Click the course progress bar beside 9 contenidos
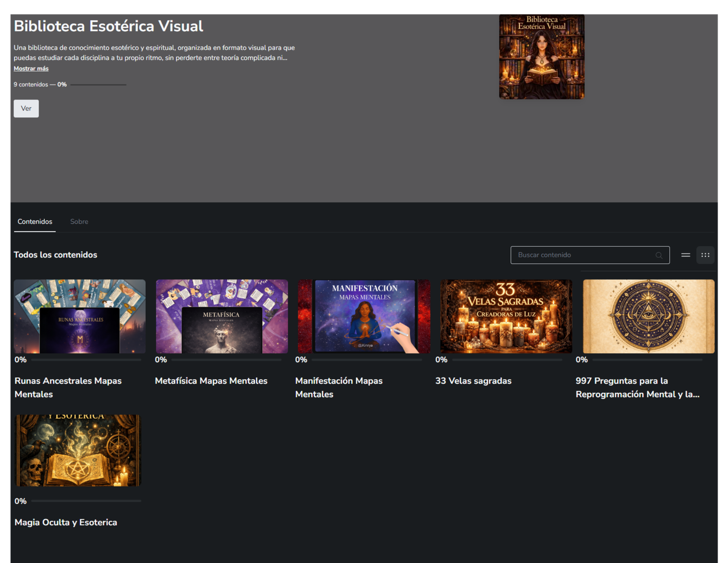This screenshot has width=728, height=563. click(98, 85)
